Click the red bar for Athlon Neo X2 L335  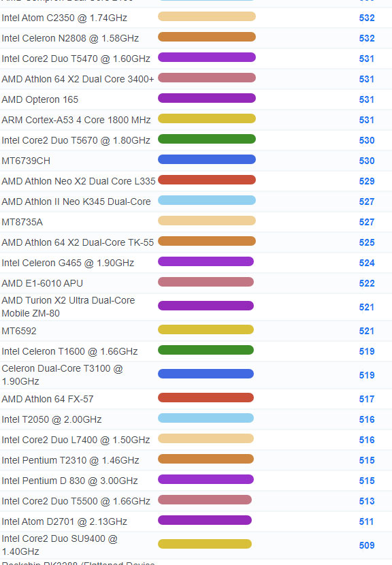point(207,180)
